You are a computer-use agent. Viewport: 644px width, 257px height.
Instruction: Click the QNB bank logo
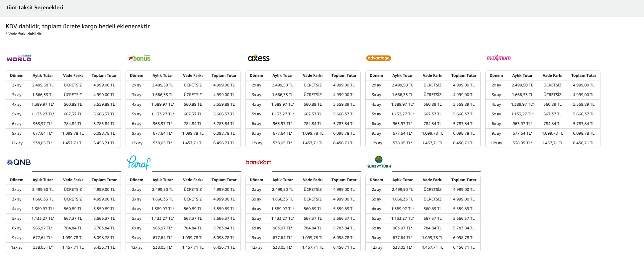pyautogui.click(x=19, y=162)
